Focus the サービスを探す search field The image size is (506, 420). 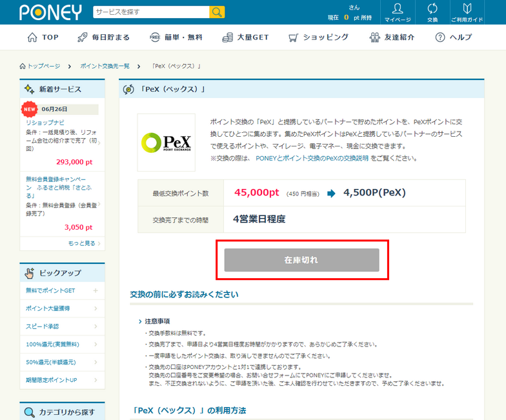coord(151,12)
